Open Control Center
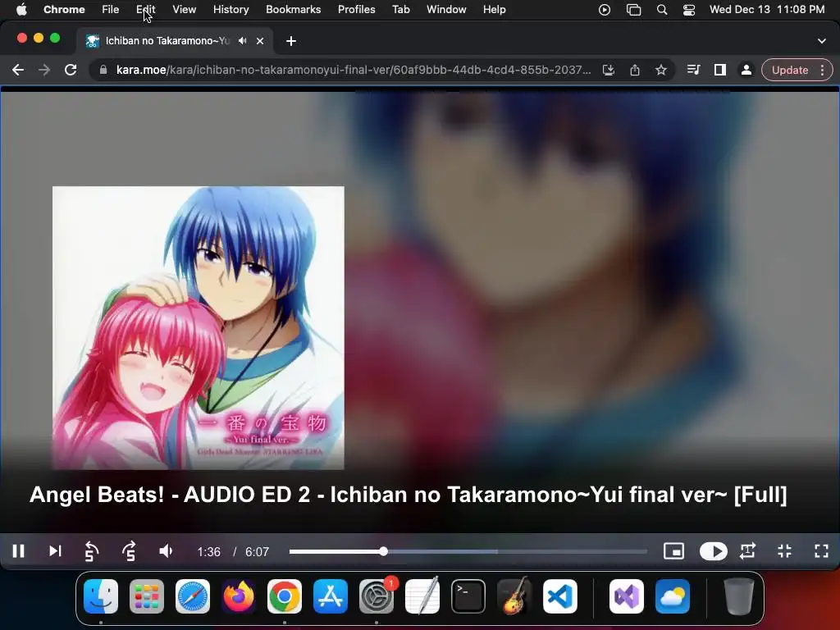This screenshot has width=840, height=630. point(689,10)
